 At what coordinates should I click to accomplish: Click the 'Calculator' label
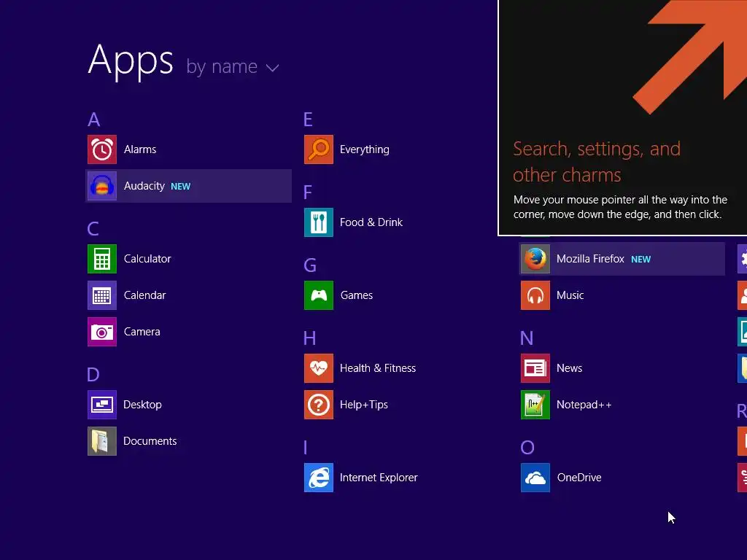click(x=147, y=259)
